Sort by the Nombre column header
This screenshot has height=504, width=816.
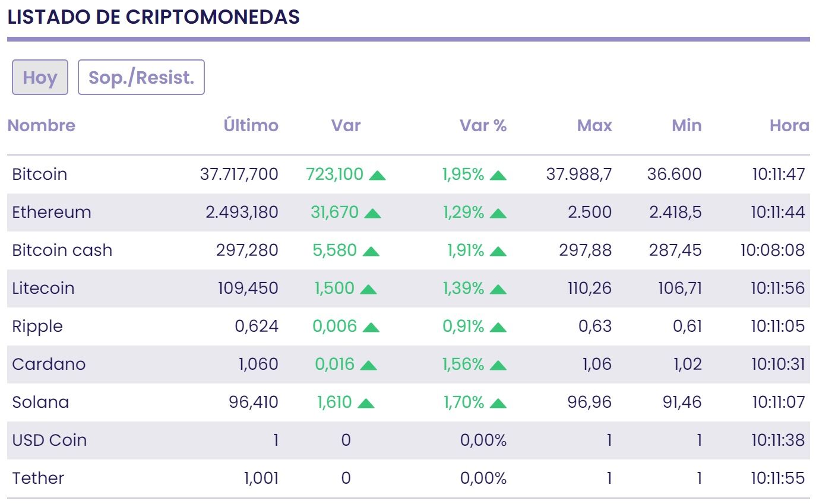click(x=41, y=125)
